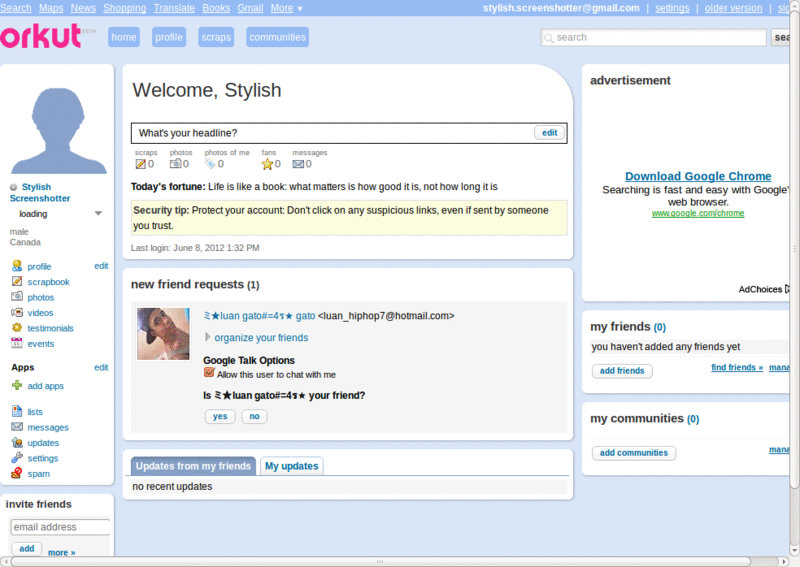Focus the email address invite field

point(60,527)
